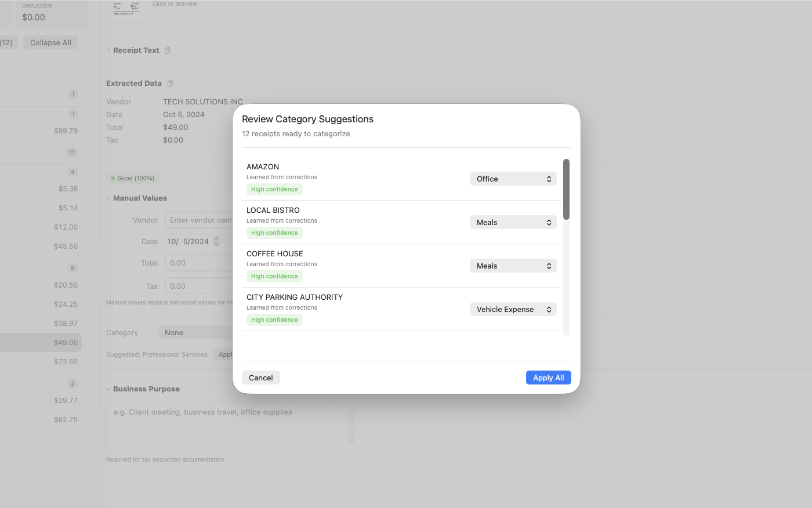Apply the suggested Professional Services category
The image size is (812, 508).
226,354
